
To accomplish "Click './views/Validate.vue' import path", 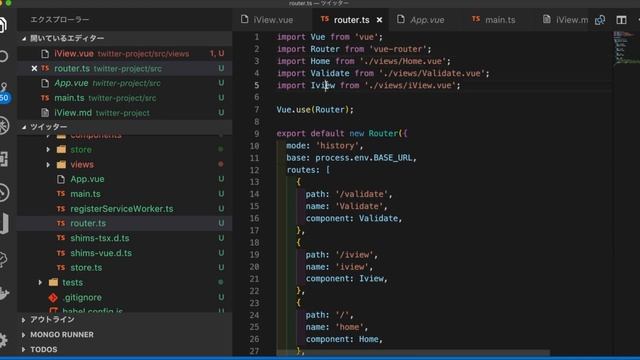I will click(432, 73).
